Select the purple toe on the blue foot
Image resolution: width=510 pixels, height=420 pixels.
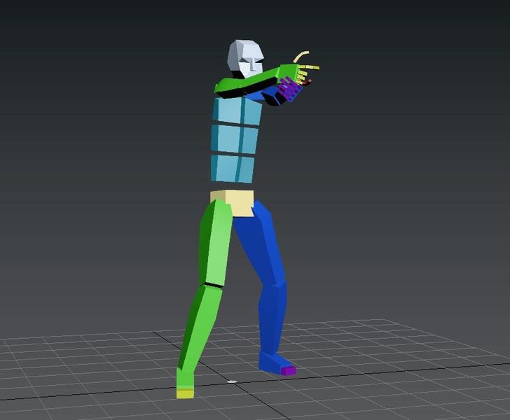pos(289,370)
